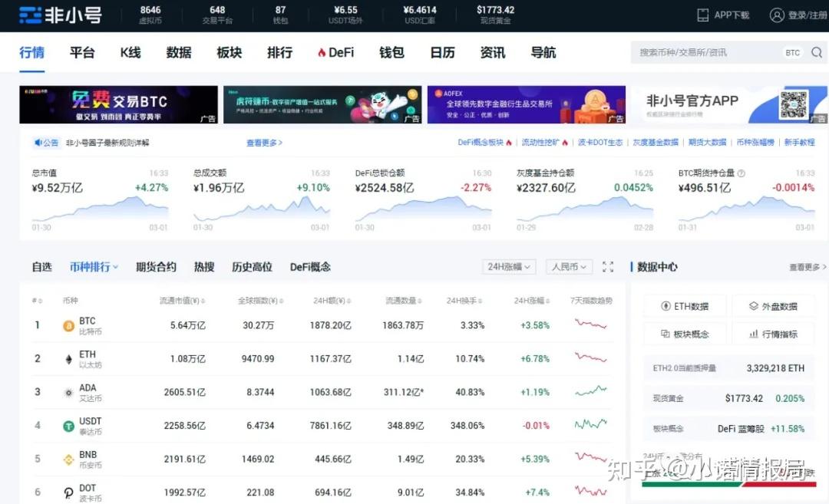Open the DeFi概念板块 quick link
Screen dimensions: 829x504
coord(484,143)
